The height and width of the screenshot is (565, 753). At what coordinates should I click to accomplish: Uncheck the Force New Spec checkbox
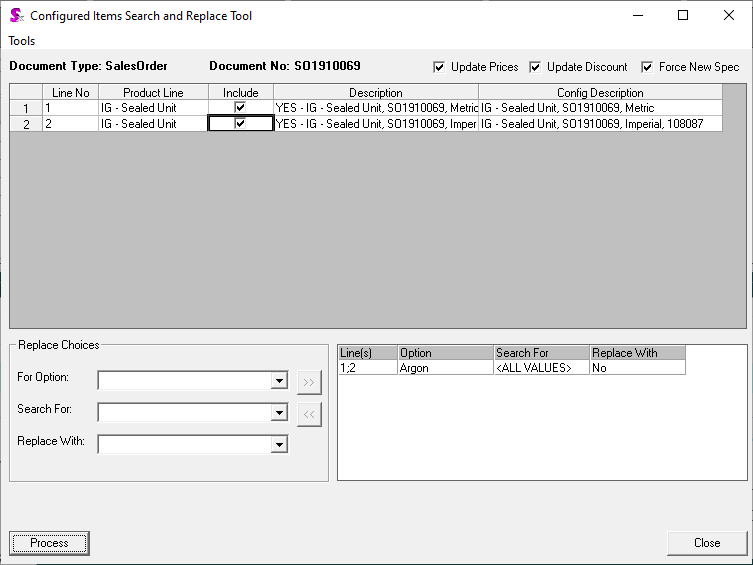(647, 67)
